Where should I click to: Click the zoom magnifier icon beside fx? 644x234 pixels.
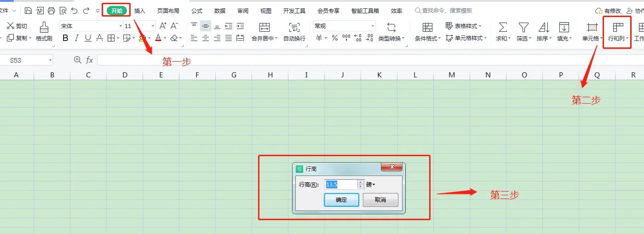pyautogui.click(x=78, y=60)
